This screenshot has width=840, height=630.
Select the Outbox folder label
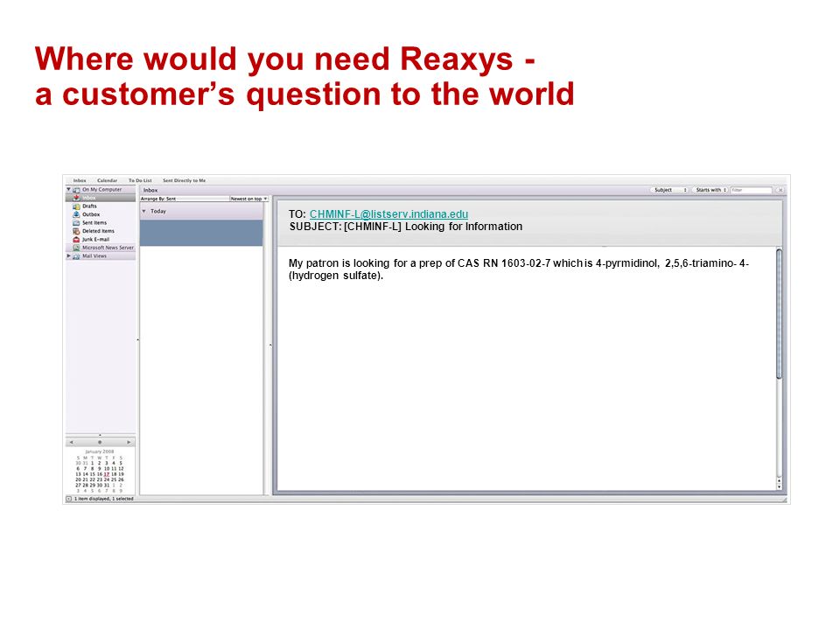(91, 214)
